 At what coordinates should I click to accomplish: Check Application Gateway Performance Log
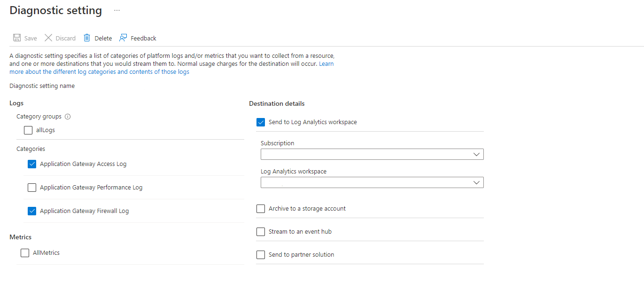(x=32, y=188)
